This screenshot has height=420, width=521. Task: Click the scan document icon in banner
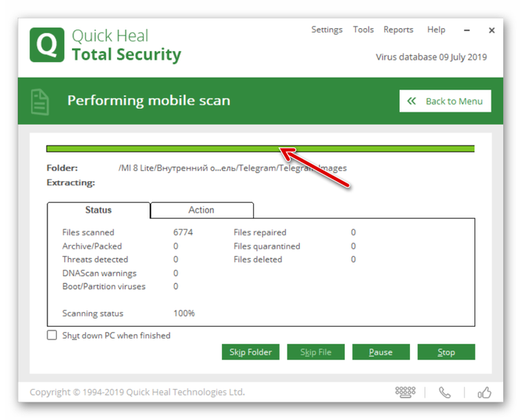pos(40,102)
